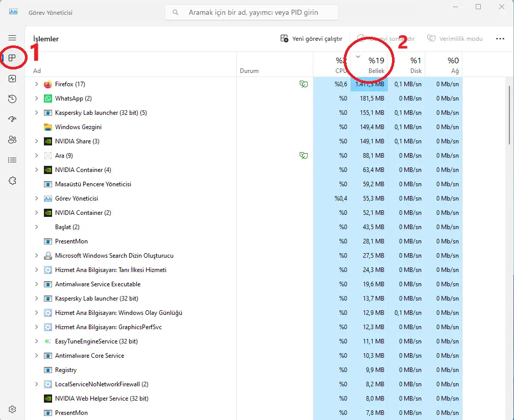Select Hizmet Ana Bilgisayarı: GraphicsPerfSvc row
The image size is (514, 420).
(244, 327)
